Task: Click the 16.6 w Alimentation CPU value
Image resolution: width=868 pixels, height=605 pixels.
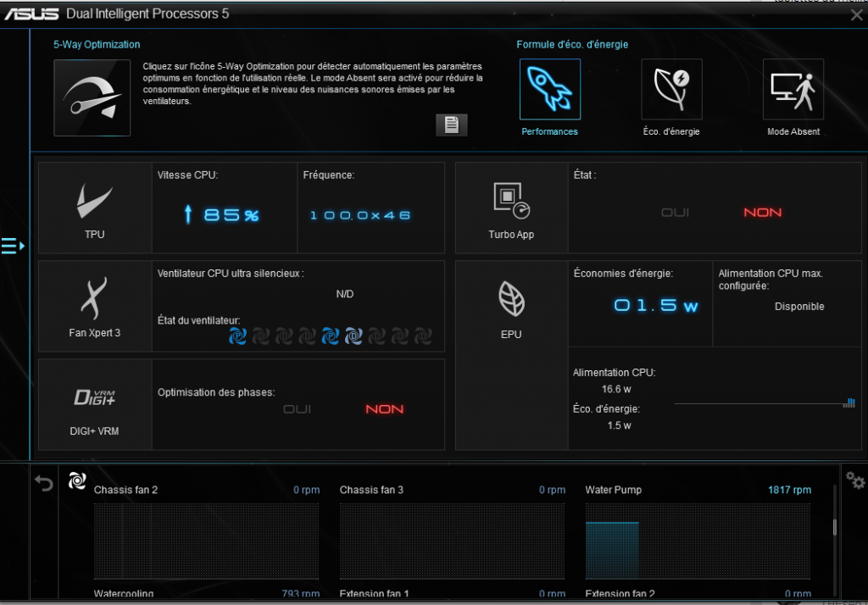Action: tap(616, 389)
